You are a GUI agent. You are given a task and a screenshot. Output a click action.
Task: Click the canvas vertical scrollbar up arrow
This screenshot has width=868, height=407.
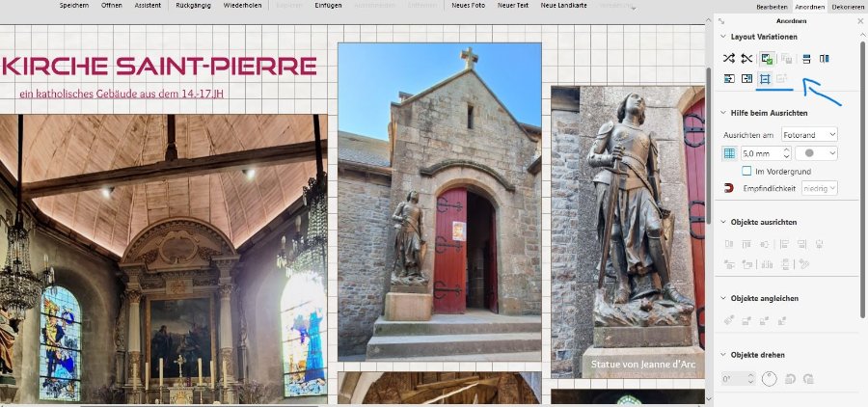tap(709, 21)
